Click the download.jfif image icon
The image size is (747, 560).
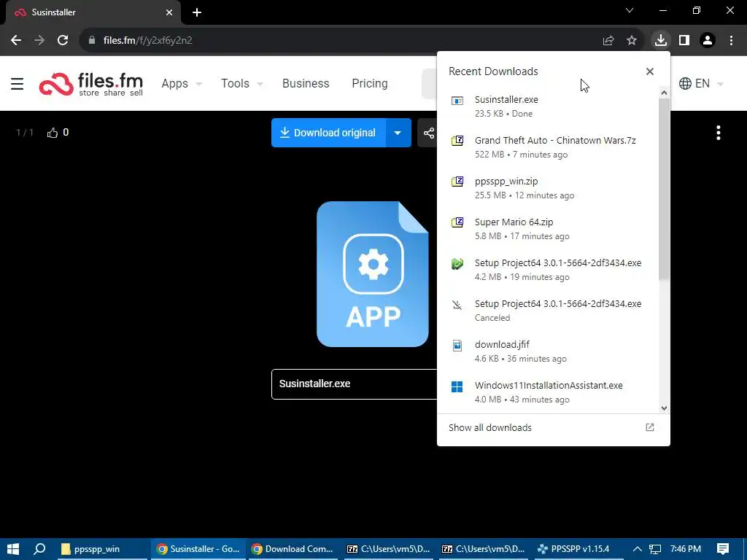click(x=457, y=345)
